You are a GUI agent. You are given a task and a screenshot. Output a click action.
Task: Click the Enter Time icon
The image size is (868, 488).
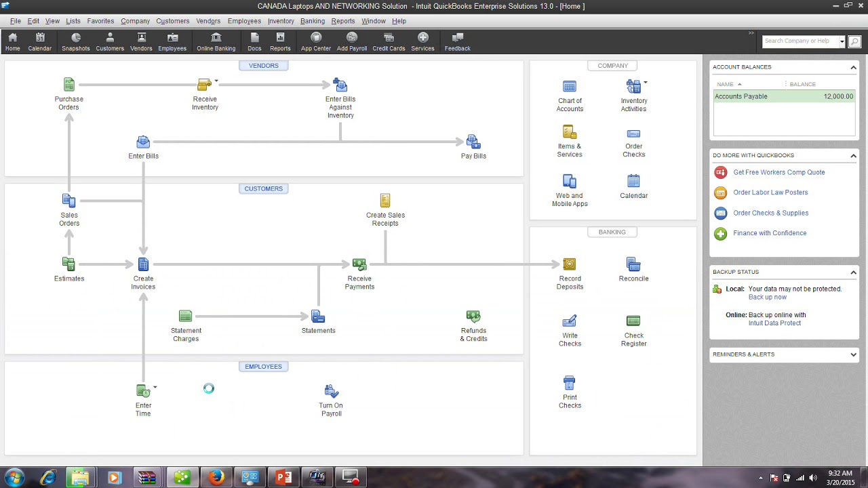[x=142, y=391]
